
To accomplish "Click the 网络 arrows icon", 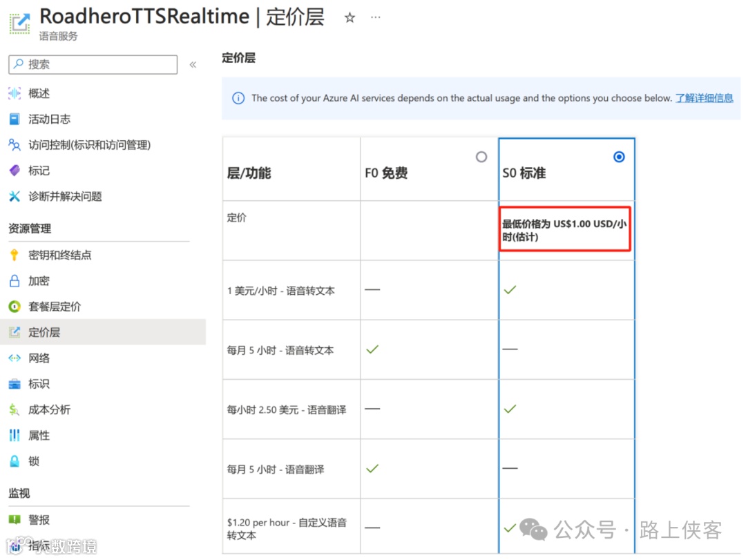I will (x=15, y=358).
